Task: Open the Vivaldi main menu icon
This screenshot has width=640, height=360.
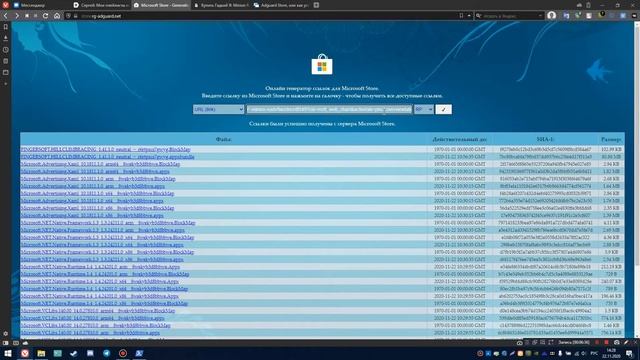Action: (5, 5)
